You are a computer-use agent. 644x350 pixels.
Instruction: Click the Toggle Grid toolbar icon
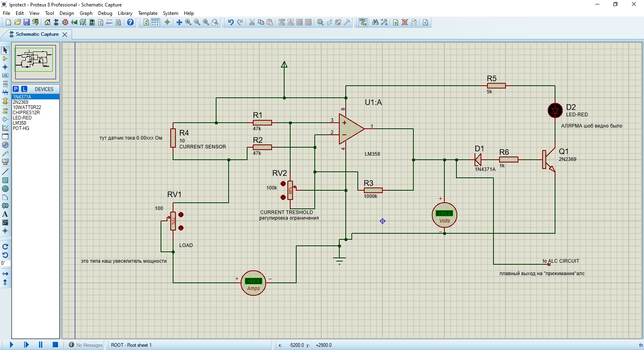tap(155, 23)
